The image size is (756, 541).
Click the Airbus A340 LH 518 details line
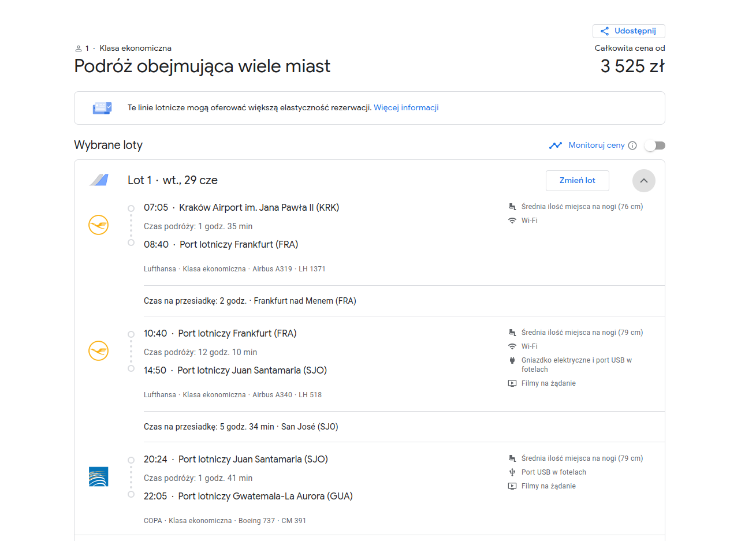(x=233, y=395)
